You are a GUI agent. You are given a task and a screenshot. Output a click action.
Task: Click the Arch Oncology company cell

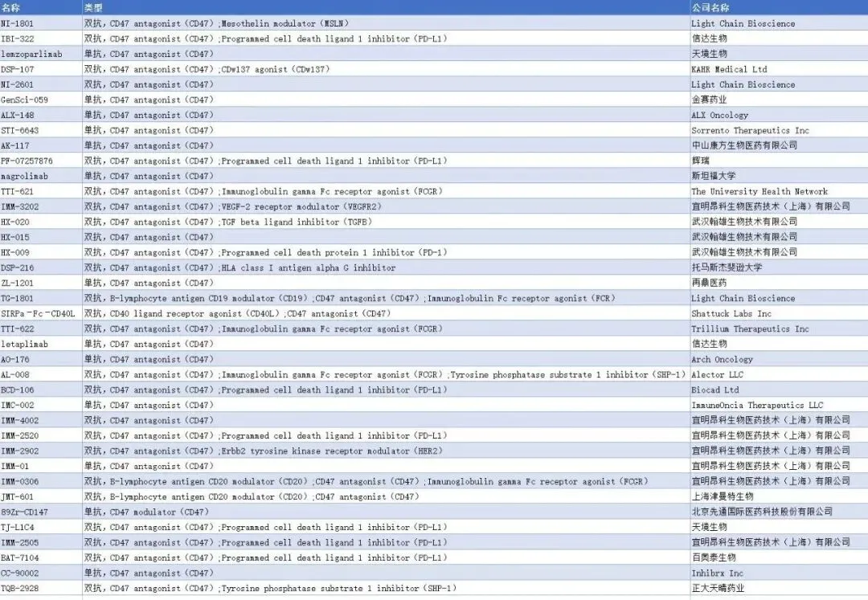[x=779, y=360]
